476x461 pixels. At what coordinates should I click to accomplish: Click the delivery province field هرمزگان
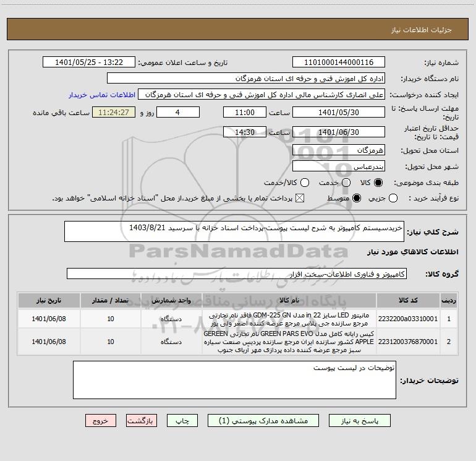tap(339, 150)
